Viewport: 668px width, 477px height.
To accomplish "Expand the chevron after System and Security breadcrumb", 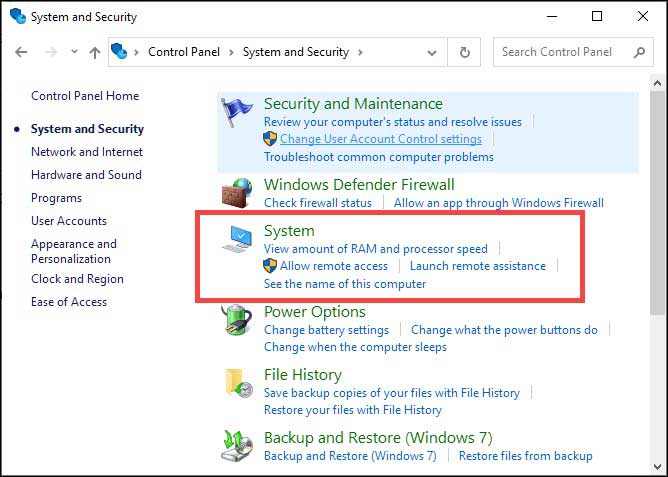I will 360,52.
